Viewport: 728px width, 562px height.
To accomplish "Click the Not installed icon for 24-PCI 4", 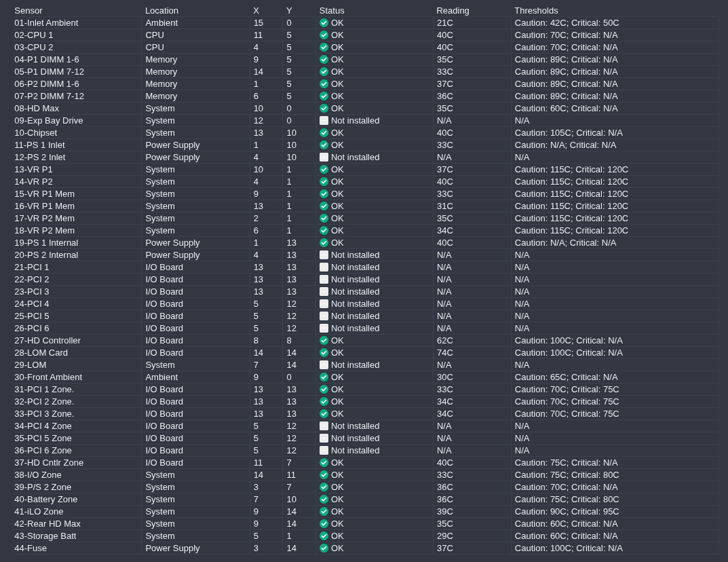I will click(324, 304).
